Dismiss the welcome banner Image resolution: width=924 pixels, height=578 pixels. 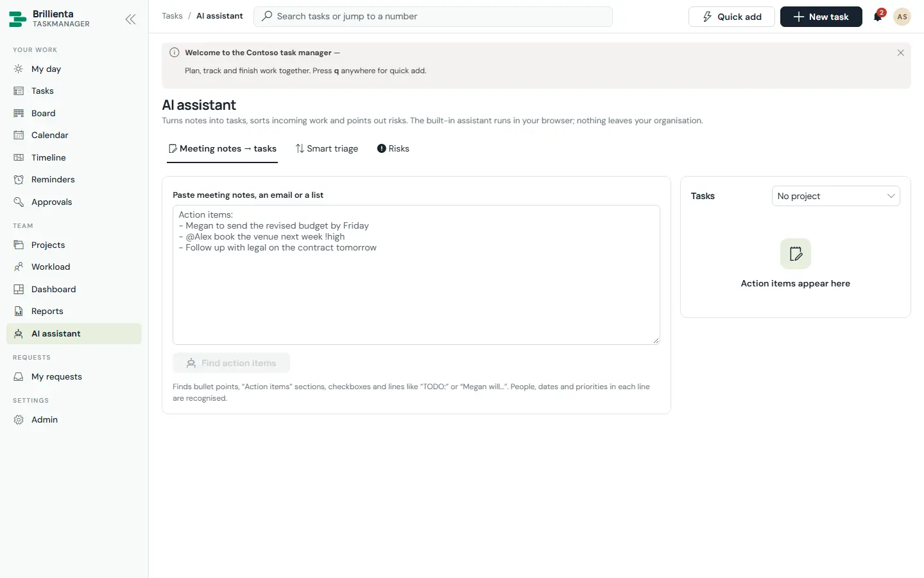900,53
